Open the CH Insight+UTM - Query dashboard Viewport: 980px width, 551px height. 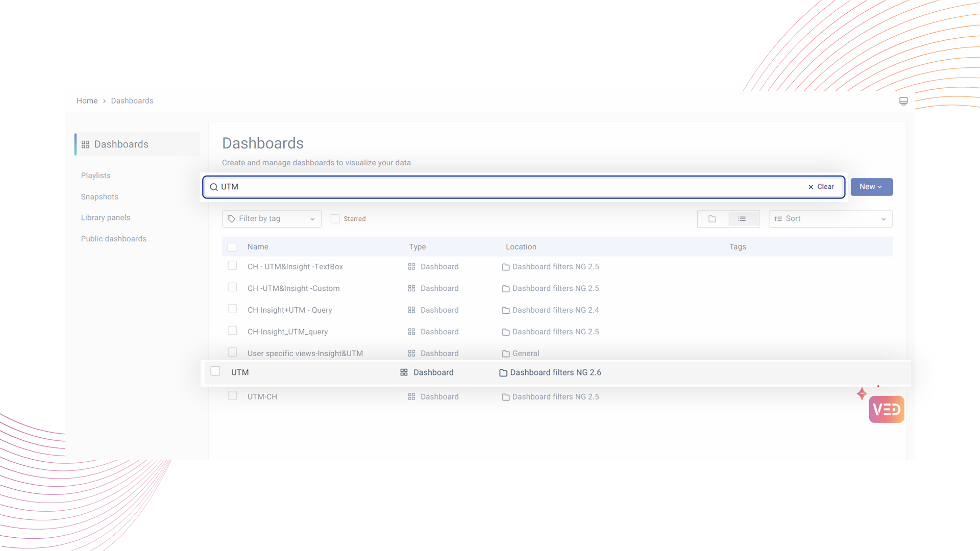289,310
